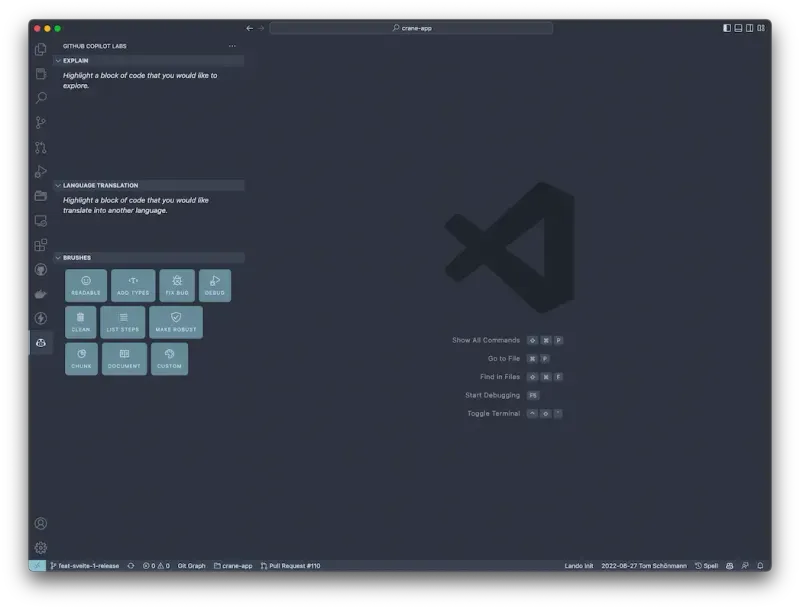Open More Actions ellipsis in Copilot Labs
This screenshot has height=609, width=800.
click(x=232, y=46)
